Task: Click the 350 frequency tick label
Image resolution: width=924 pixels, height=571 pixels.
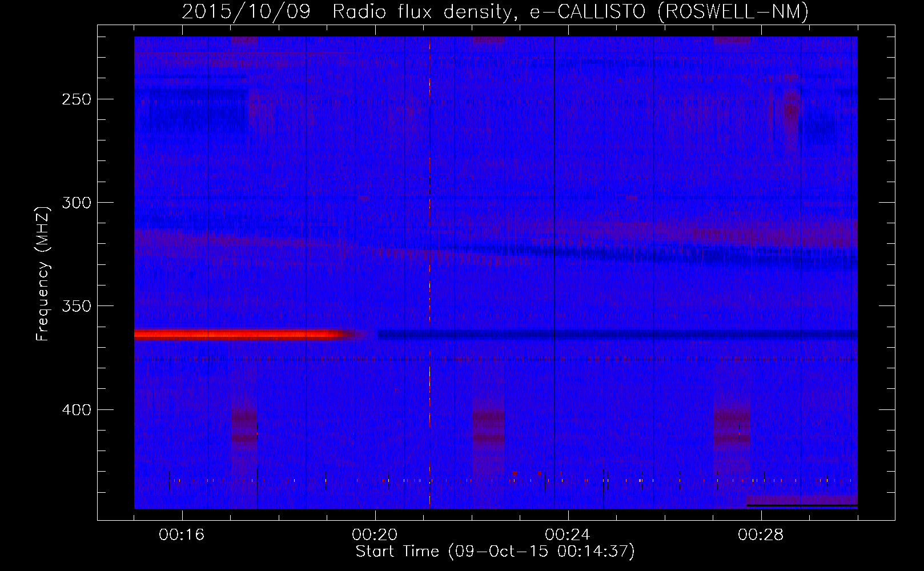Action: pos(77,307)
